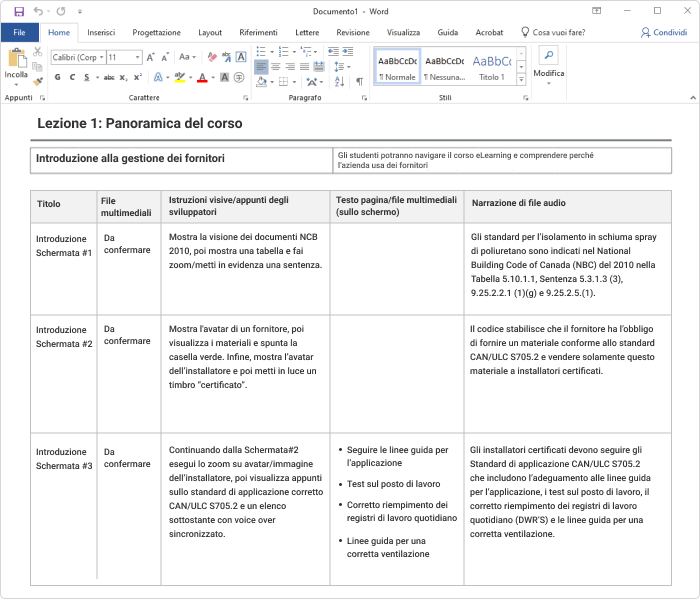This screenshot has height=599, width=700.
Task: Toggle the phonetic guide button
Action: [x=226, y=57]
